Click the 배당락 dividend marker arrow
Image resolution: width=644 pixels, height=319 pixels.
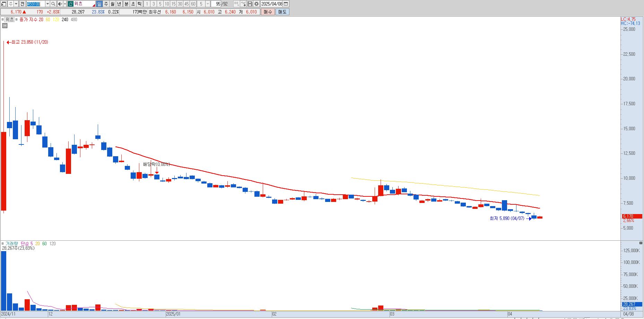(x=157, y=171)
